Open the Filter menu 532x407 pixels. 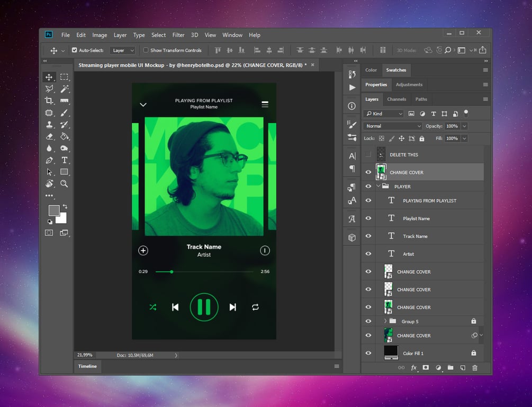[178, 35]
